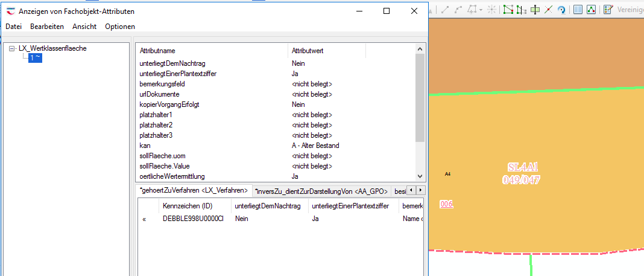
Task: Collapse the LX_Wertklassenflaeche tree node
Action: pos(12,48)
